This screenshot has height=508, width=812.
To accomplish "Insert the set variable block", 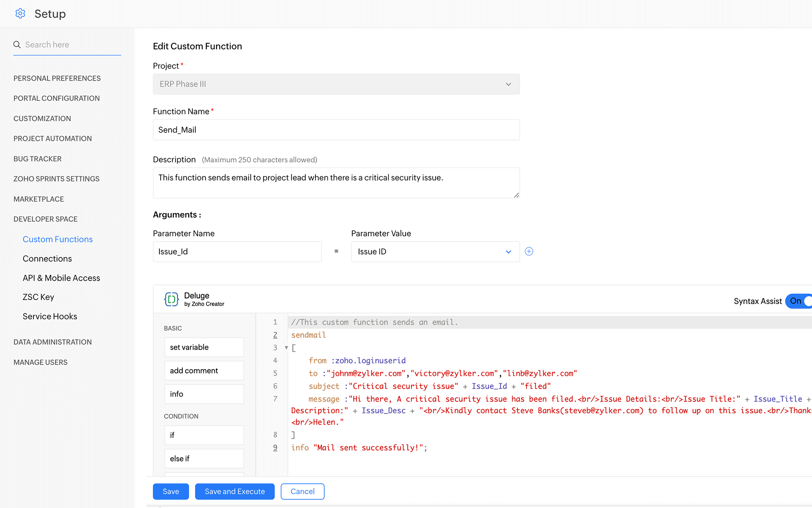I will pyautogui.click(x=204, y=347).
